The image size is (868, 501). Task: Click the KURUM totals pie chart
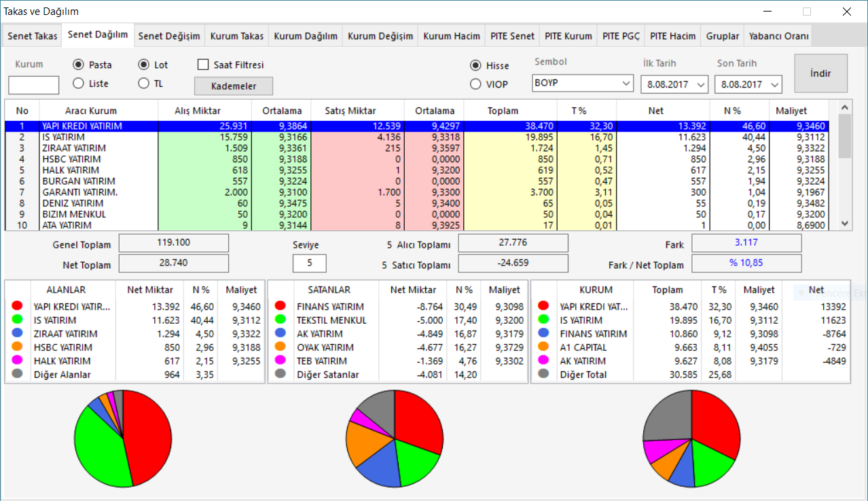click(691, 439)
